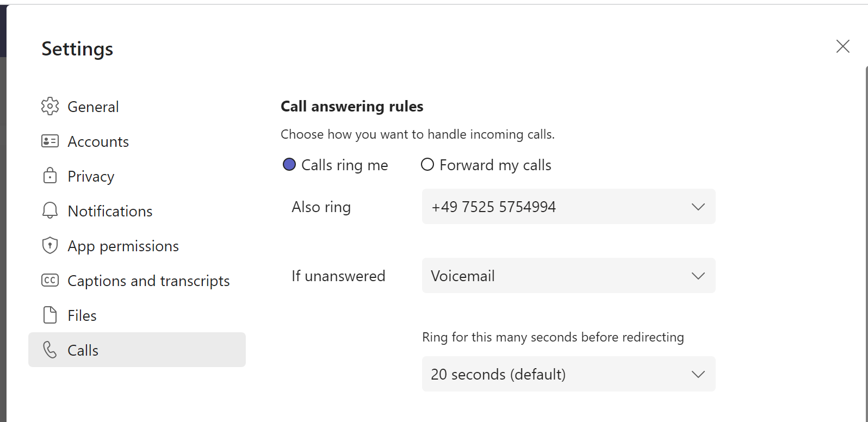Click the Calls phone icon
868x422 pixels.
[x=50, y=350]
